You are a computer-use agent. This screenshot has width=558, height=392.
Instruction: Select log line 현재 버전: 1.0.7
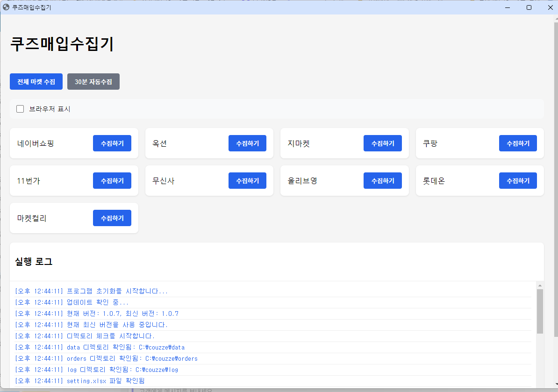273,314
